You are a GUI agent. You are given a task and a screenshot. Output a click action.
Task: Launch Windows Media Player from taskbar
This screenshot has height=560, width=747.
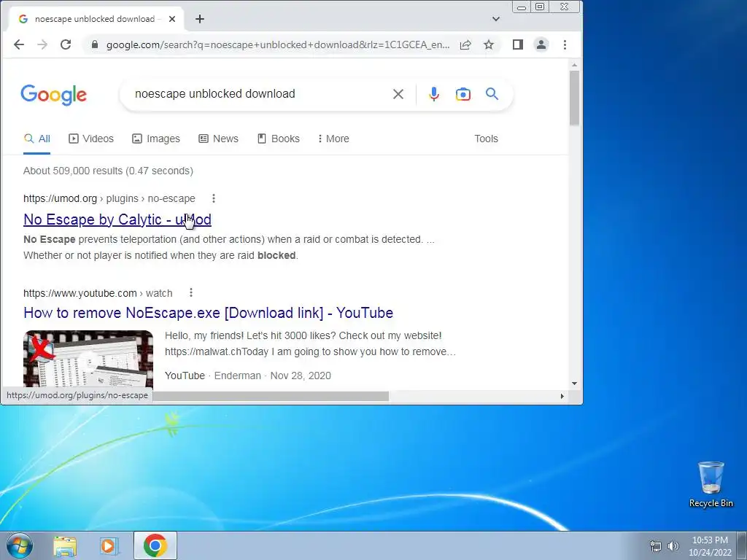pos(109,545)
